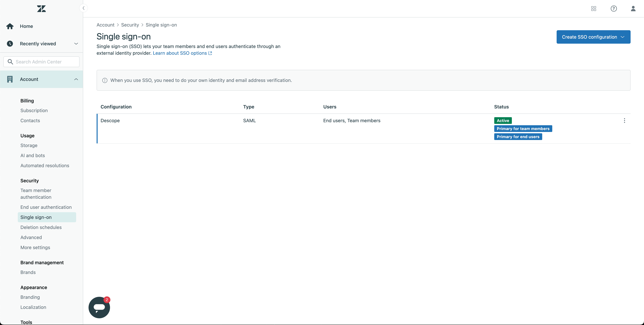The image size is (644, 325).
Task: Click the Configuration column header
Action: pyautogui.click(x=116, y=107)
